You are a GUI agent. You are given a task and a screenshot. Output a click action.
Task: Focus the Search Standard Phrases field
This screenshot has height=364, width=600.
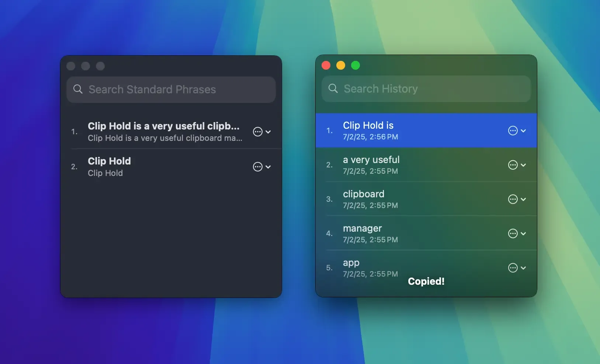(x=171, y=89)
